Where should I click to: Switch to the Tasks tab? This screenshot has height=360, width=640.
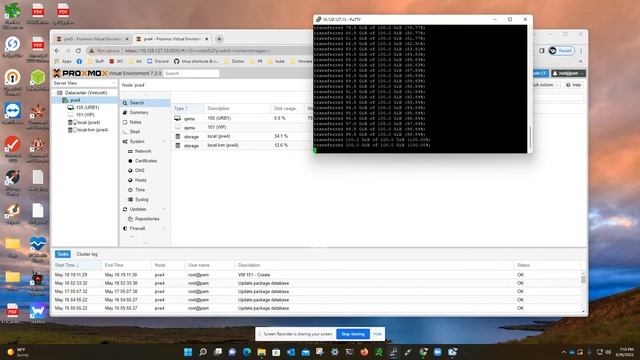click(62, 254)
